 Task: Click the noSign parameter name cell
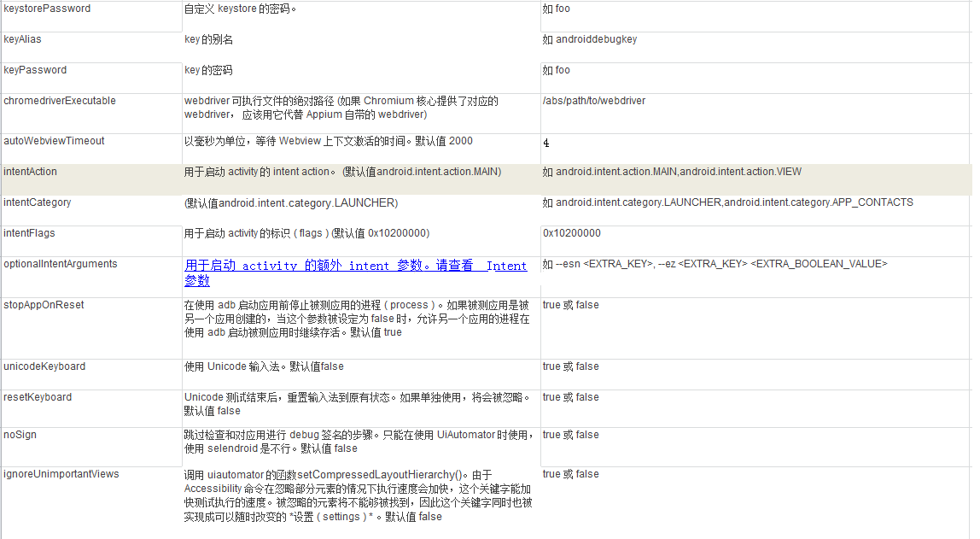click(20, 435)
